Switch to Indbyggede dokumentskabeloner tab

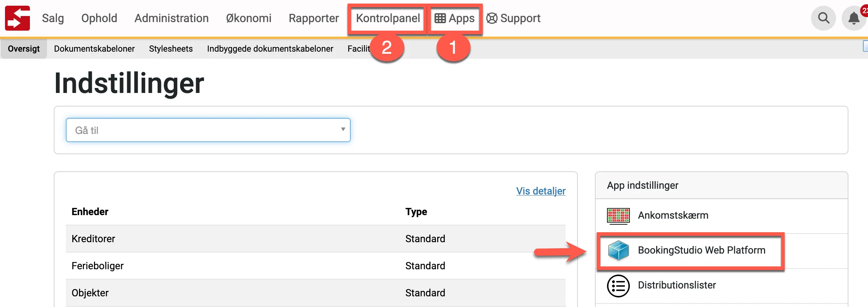(x=270, y=49)
